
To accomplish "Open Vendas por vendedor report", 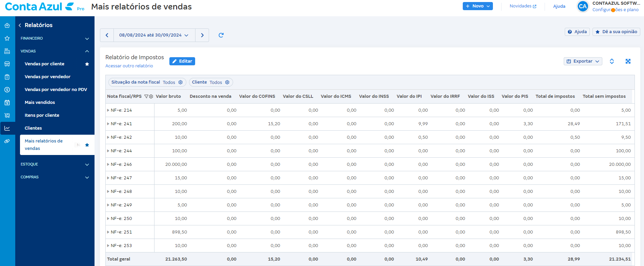I will [47, 77].
